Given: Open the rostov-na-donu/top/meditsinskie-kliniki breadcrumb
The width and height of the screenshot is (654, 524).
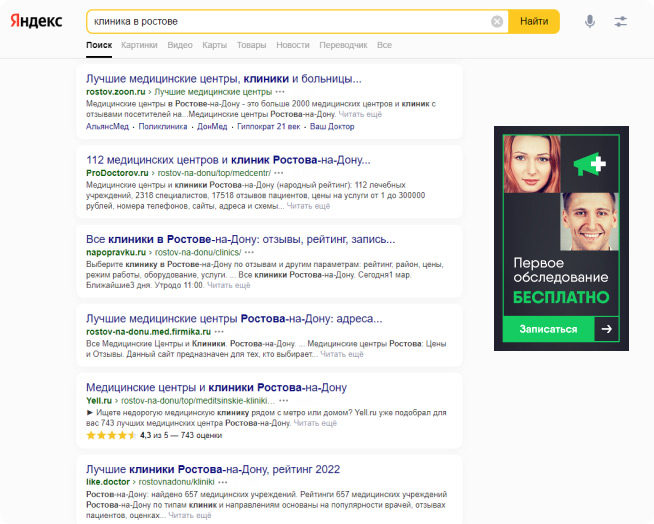Looking at the screenshot, I should pyautogui.click(x=198, y=401).
